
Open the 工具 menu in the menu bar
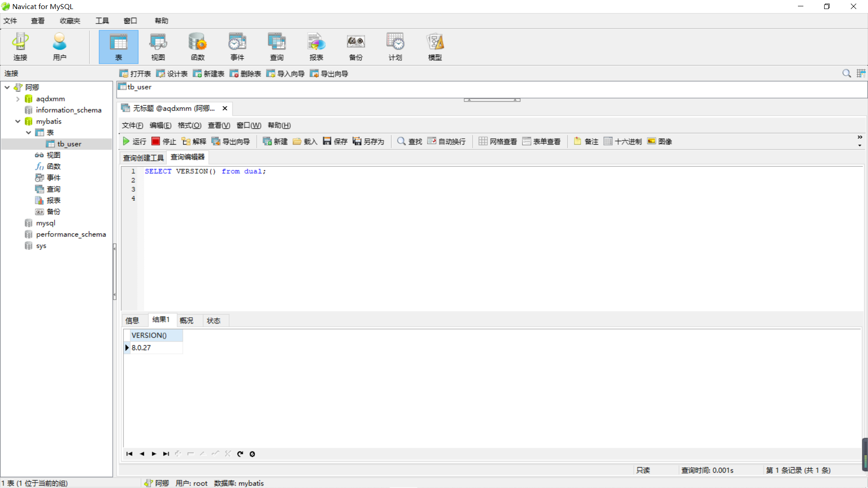coord(102,20)
